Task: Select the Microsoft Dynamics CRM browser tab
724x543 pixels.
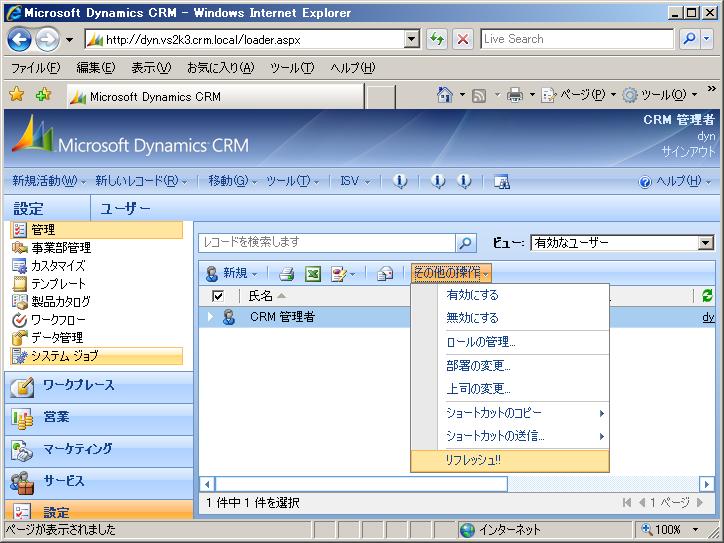Action: pos(216,97)
